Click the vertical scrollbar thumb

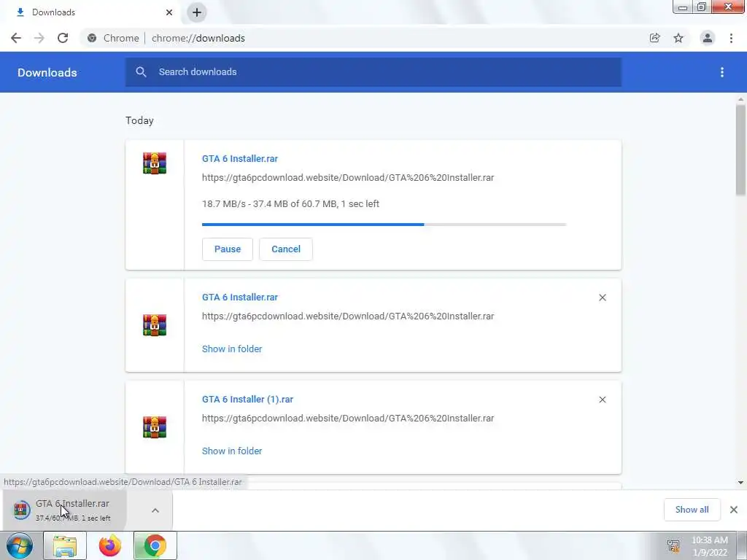pos(740,150)
